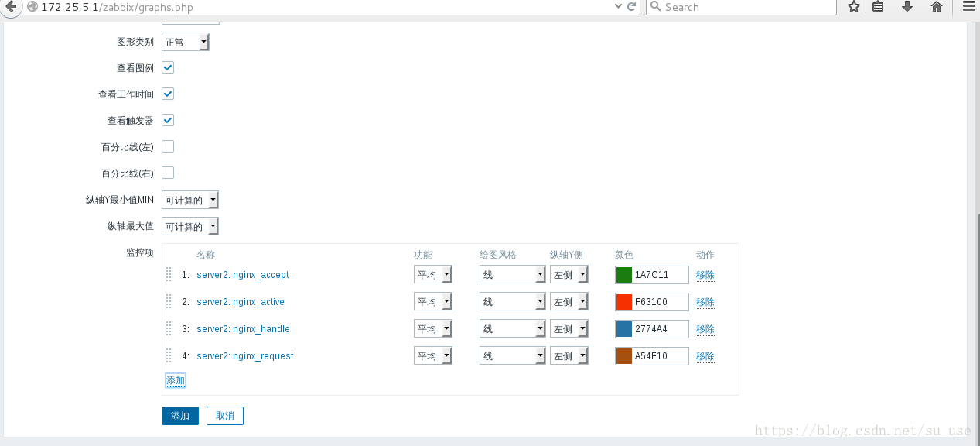Image resolution: width=980 pixels, height=446 pixels.
Task: Open 功能 dropdown for nginx_active
Action: (433, 302)
